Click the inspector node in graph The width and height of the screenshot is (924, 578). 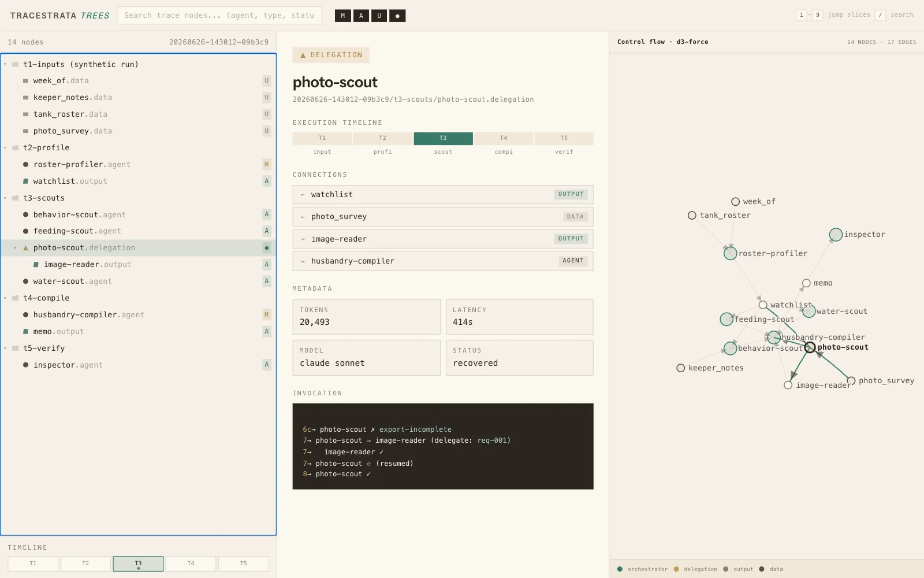(836, 235)
